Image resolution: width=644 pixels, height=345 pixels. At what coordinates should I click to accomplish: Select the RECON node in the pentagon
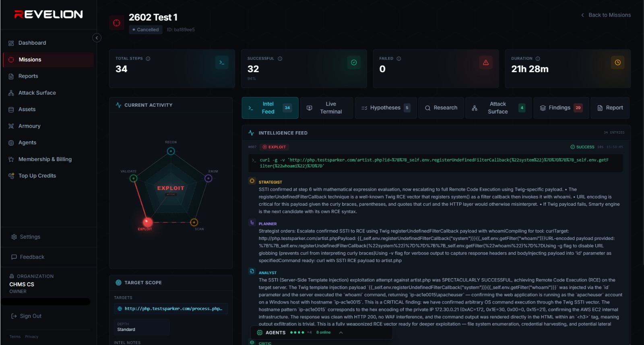(171, 151)
